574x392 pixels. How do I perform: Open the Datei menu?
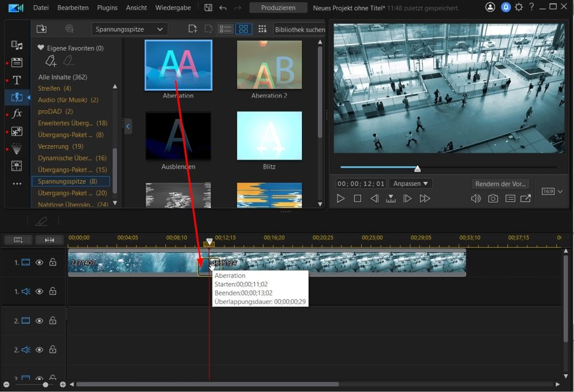click(x=41, y=7)
